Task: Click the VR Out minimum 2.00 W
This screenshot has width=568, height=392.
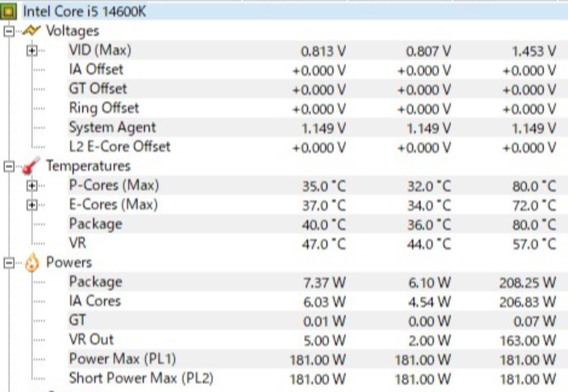Action: 429,340
